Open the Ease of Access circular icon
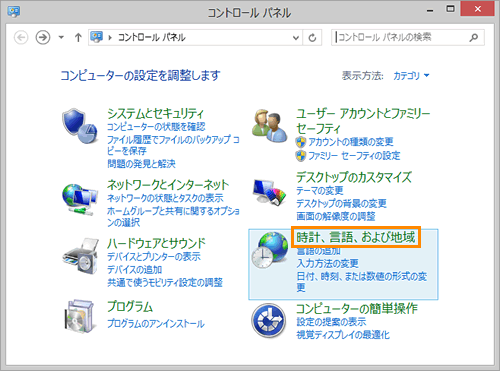The image size is (500, 371). click(269, 320)
